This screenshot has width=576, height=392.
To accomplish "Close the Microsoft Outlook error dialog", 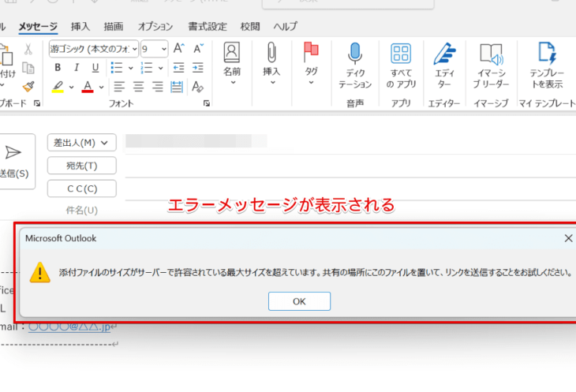I will pyautogui.click(x=568, y=237).
